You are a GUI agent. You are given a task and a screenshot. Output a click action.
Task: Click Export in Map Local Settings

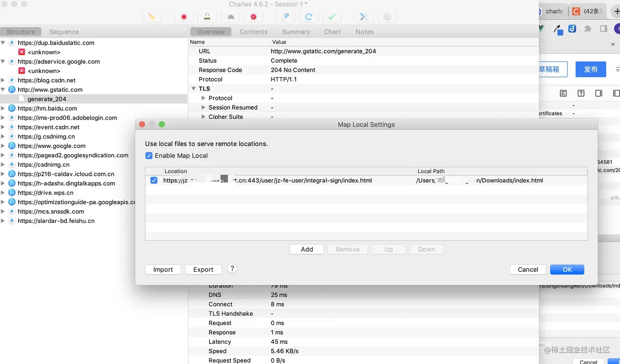[203, 269]
